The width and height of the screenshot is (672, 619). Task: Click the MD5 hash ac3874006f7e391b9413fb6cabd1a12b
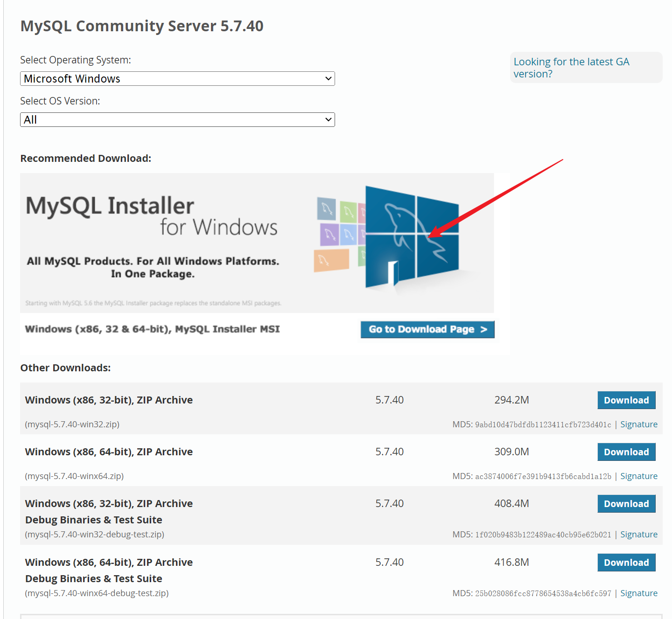(543, 476)
